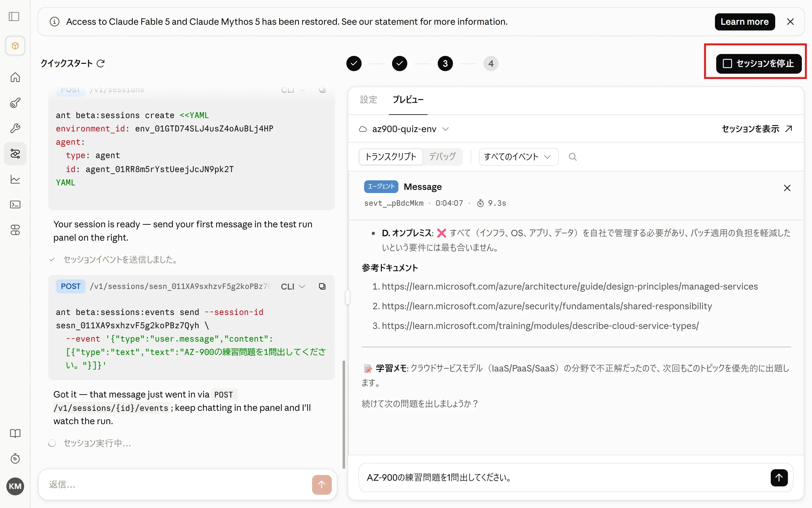The height and width of the screenshot is (508, 812).
Task: Go to completed step two
Action: [399, 63]
